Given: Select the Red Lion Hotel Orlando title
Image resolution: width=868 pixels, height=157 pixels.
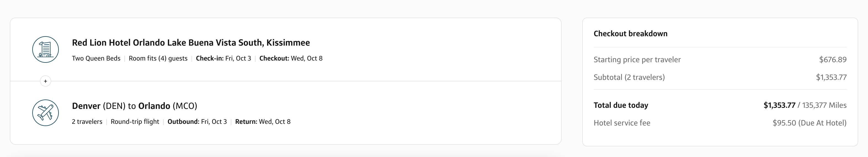Looking at the screenshot, I should tap(191, 43).
